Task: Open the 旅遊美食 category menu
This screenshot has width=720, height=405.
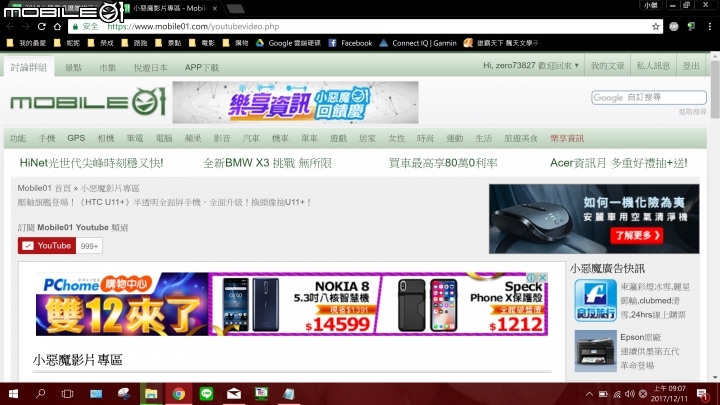Action: (521, 138)
